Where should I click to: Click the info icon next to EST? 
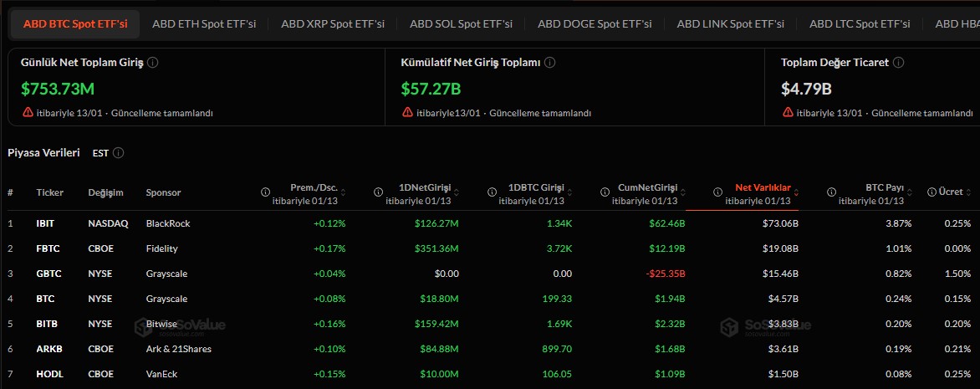pos(119,153)
